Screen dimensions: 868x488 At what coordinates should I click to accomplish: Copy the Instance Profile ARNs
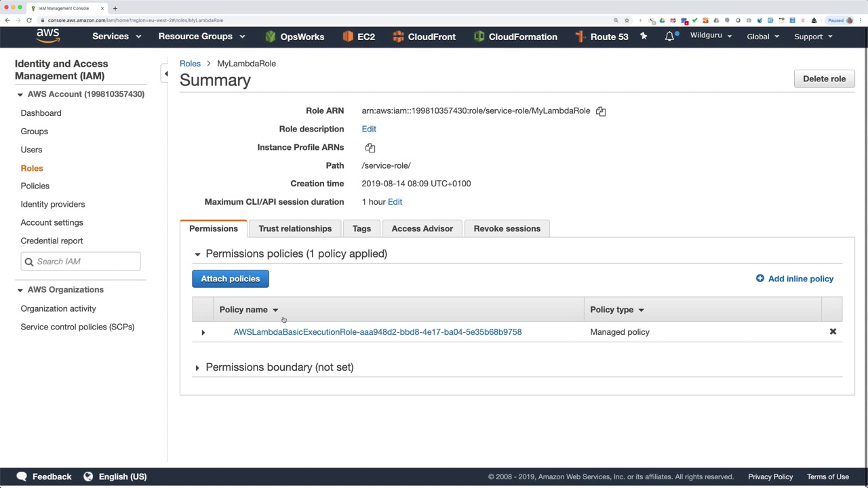(x=370, y=148)
